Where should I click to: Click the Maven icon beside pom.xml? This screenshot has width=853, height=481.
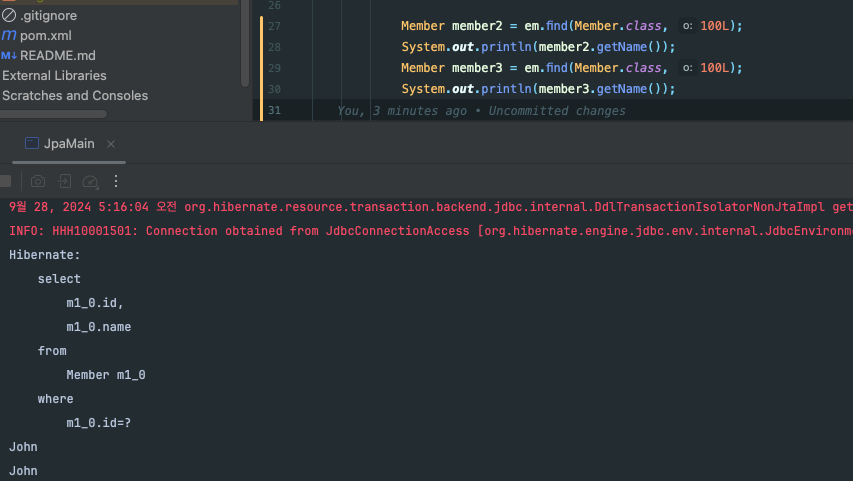pyautogui.click(x=9, y=35)
